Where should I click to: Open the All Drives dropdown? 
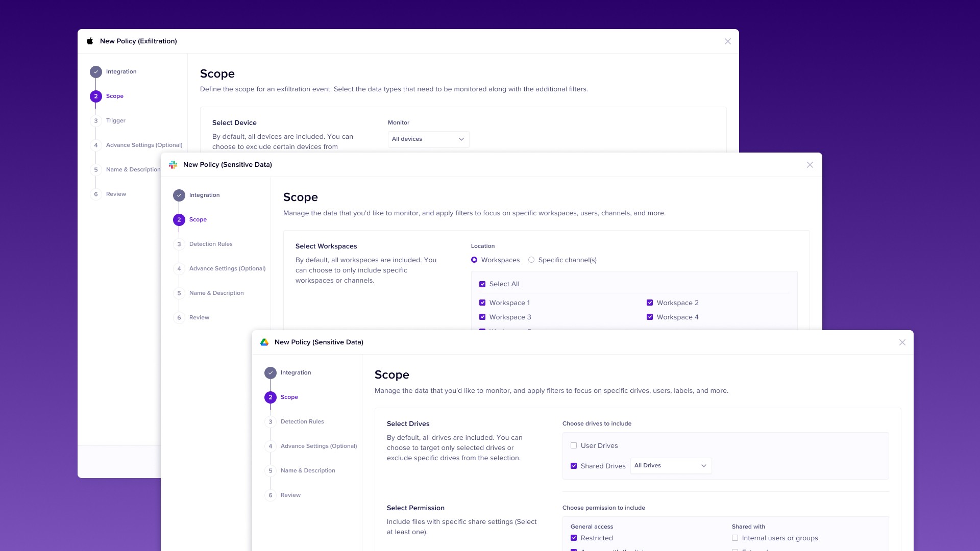pyautogui.click(x=671, y=466)
